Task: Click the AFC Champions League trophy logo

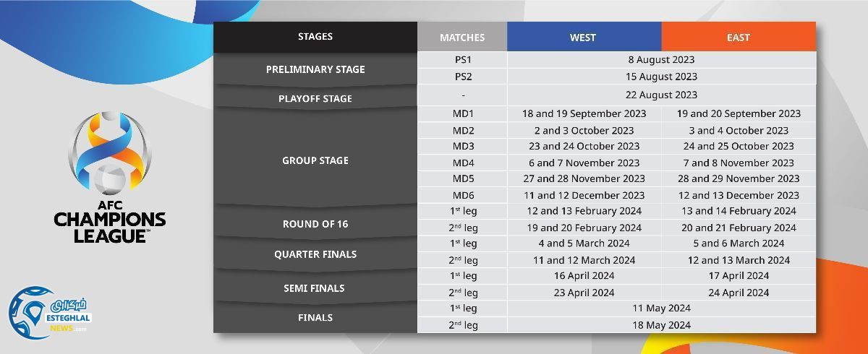Action: [110, 152]
